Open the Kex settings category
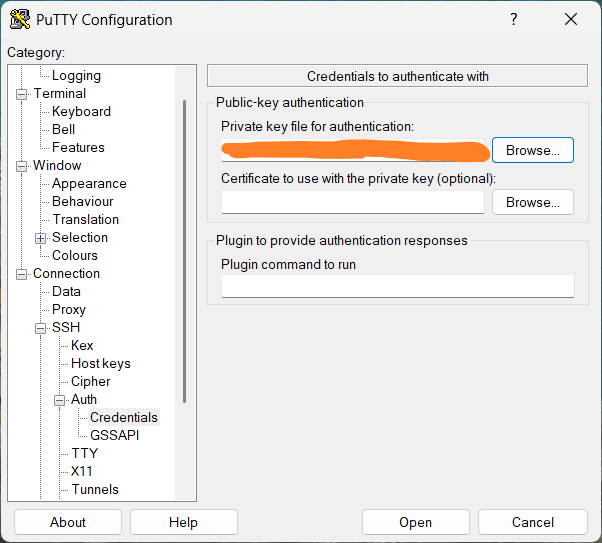Image resolution: width=602 pixels, height=543 pixels. 82,346
